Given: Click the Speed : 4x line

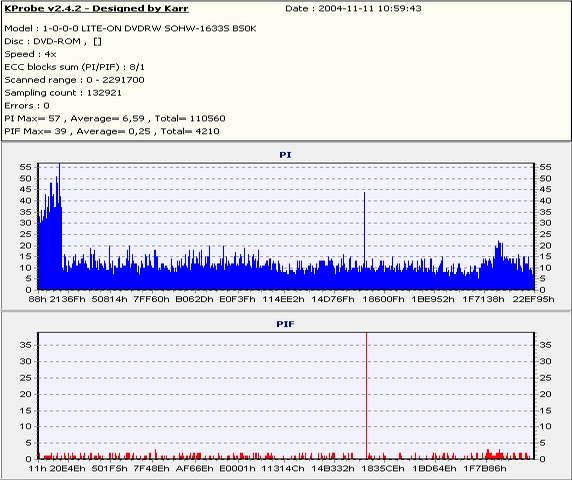Looking at the screenshot, I should [30, 54].
